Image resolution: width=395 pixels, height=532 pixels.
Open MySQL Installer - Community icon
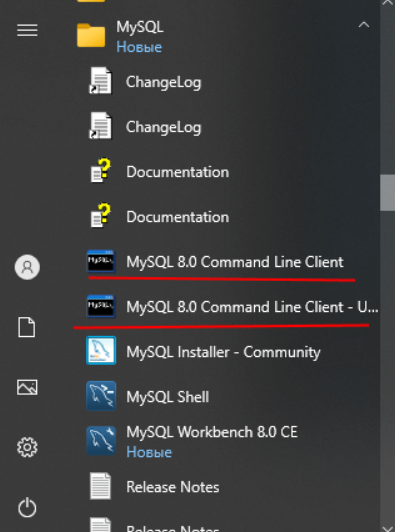tap(101, 350)
